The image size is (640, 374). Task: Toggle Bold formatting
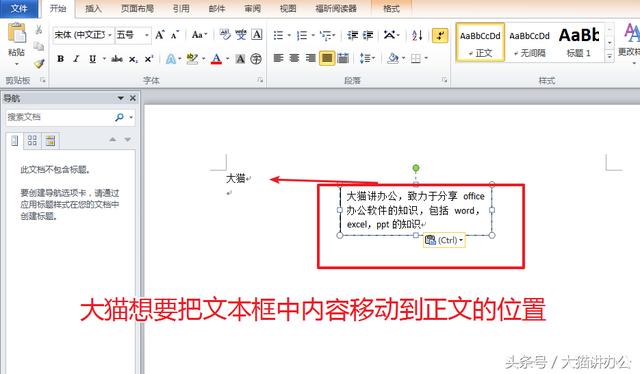click(61, 59)
